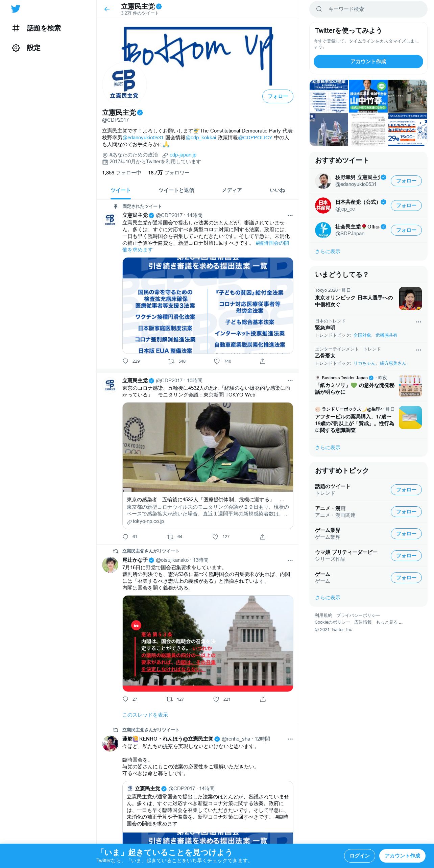Viewport: 434px width, 868px height.
Task: Switch to ツイートと返信 tab
Action: point(176,190)
